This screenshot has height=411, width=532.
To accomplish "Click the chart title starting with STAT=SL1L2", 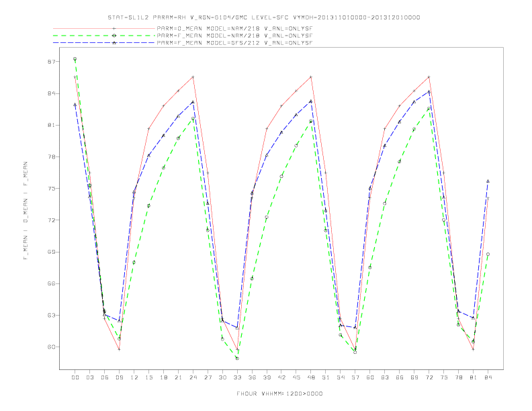I will tap(263, 17).
